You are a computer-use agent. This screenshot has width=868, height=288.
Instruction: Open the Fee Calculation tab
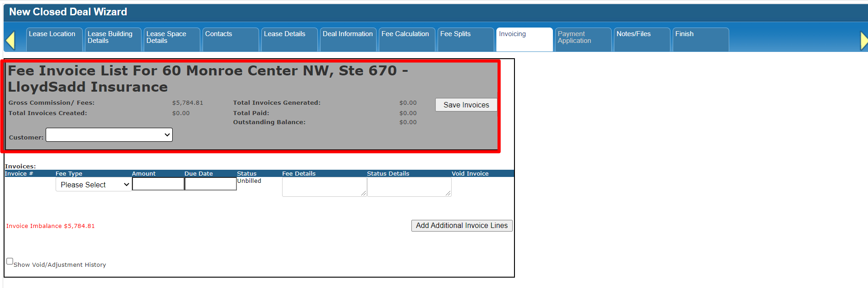coord(406,39)
